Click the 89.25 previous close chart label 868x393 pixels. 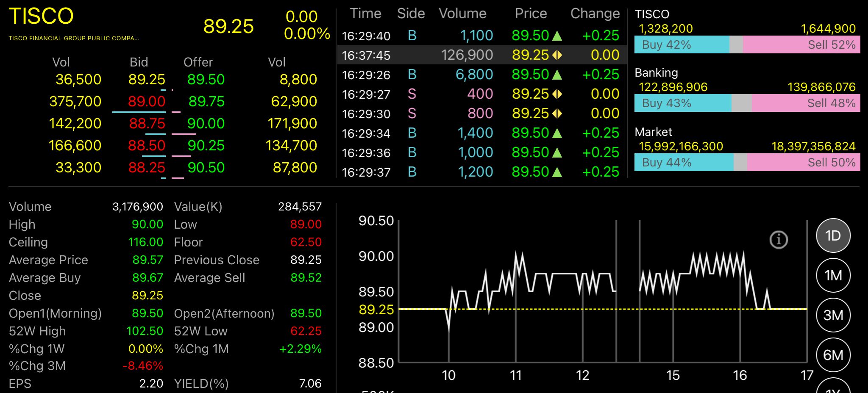[376, 310]
